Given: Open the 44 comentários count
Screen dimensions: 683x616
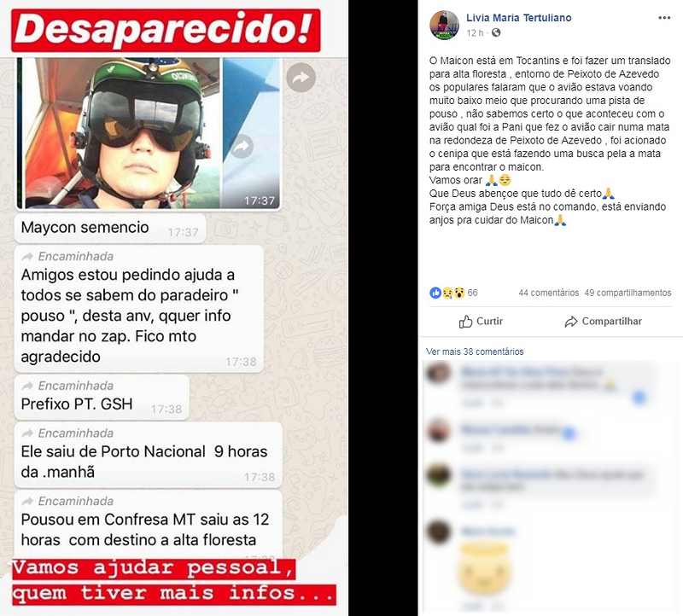Looking at the screenshot, I should pyautogui.click(x=548, y=293).
